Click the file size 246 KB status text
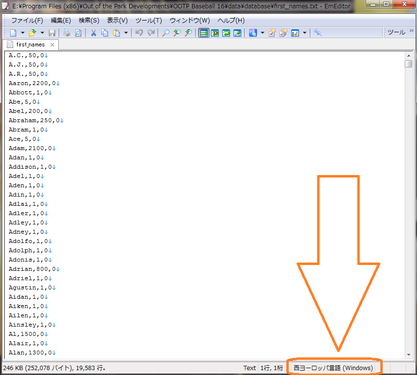Viewport: 417px width, 375px height. (x=54, y=368)
